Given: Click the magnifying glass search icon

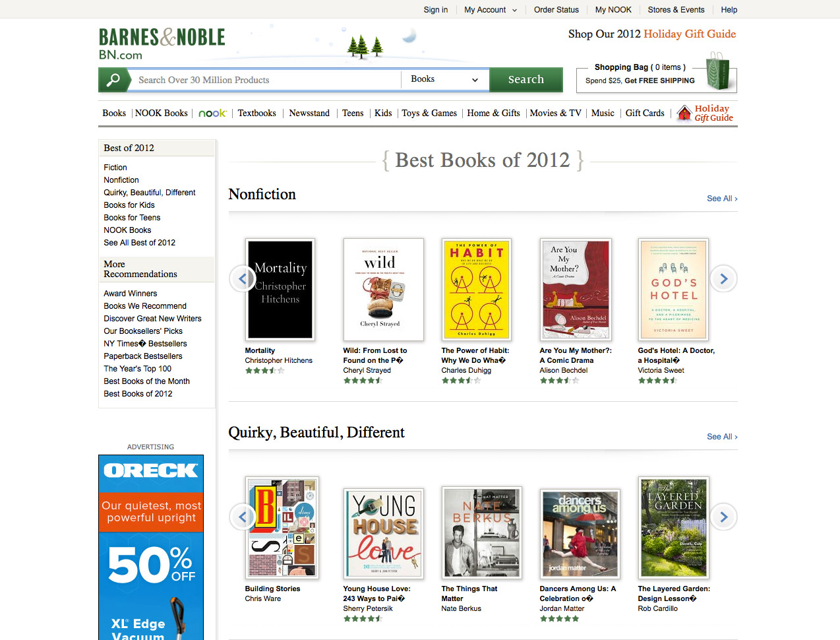Looking at the screenshot, I should (113, 80).
